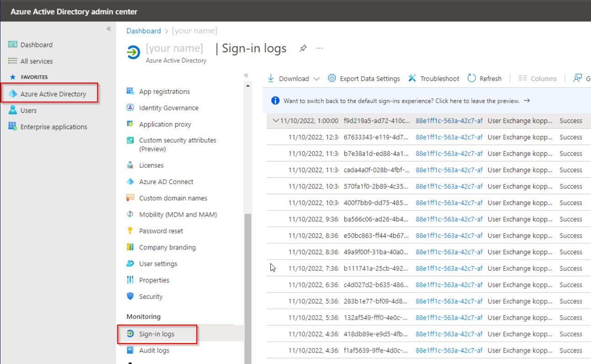Click the Dashboard sidebar icon

(13, 44)
